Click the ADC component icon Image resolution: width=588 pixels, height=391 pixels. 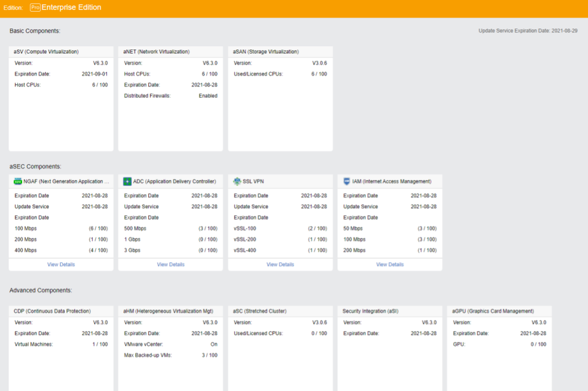pyautogui.click(x=127, y=181)
